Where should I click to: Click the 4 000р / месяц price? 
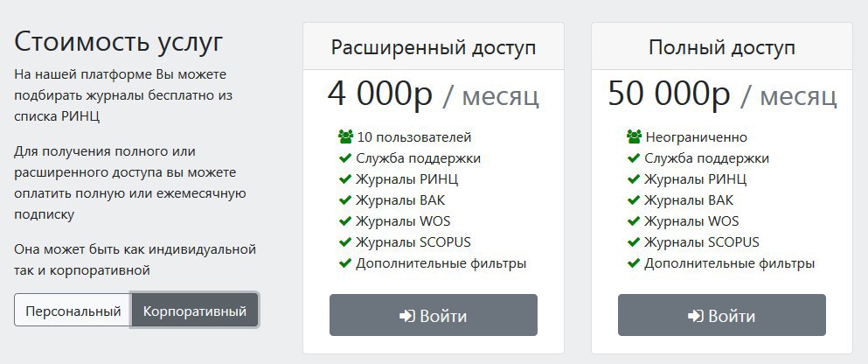tap(434, 94)
